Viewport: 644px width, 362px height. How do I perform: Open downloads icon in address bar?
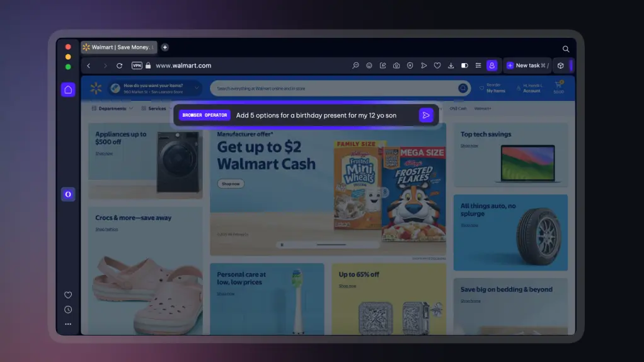point(451,66)
